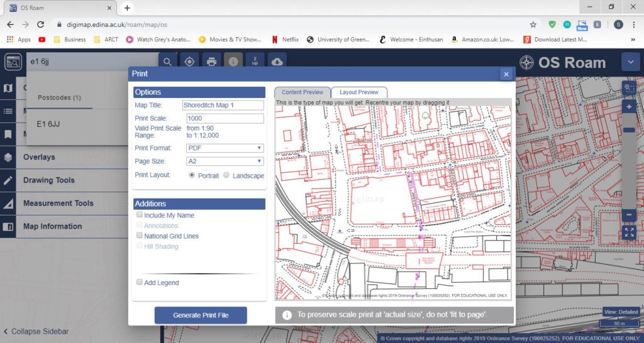Screen dimensions: 644x343
Task: Open the Amazon.co.uk bookmark
Action: coord(482,40)
